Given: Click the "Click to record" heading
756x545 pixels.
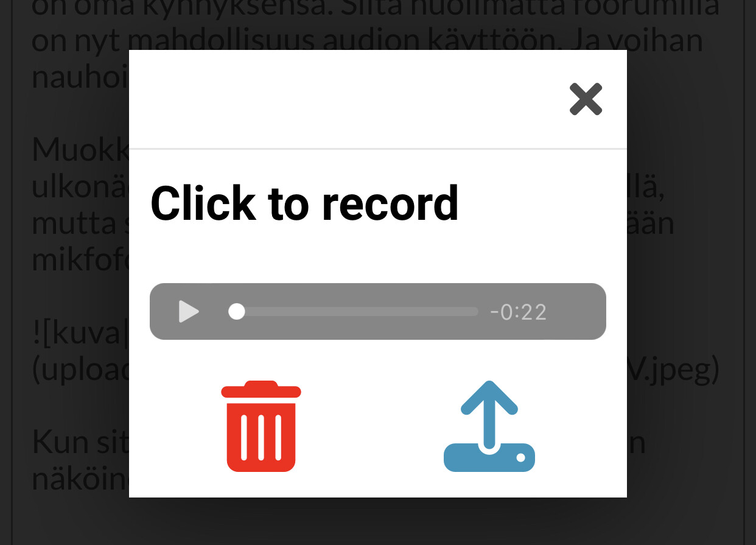Looking at the screenshot, I should tap(304, 203).
